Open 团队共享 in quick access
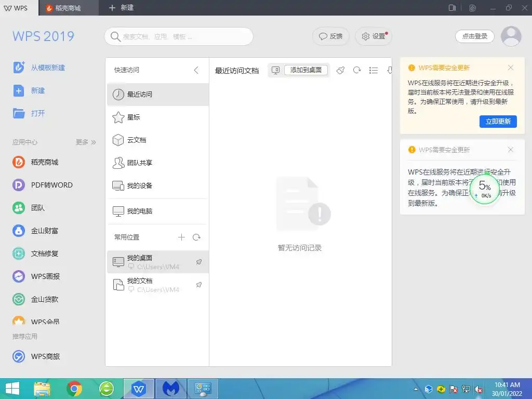532x399 pixels. [158, 163]
